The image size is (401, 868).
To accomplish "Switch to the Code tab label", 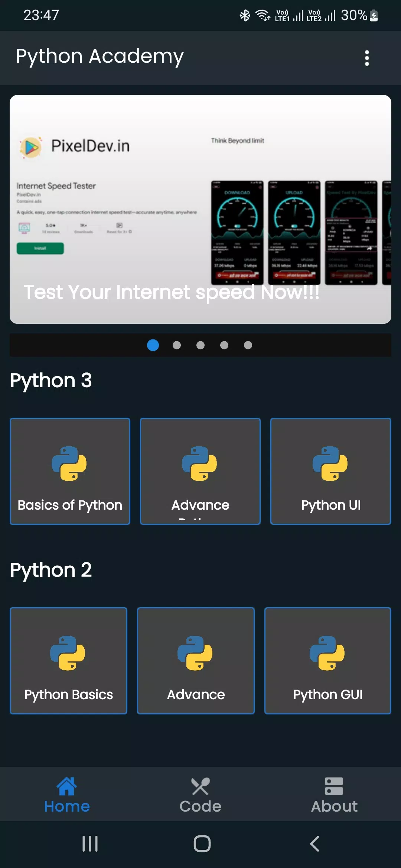I will (x=200, y=806).
